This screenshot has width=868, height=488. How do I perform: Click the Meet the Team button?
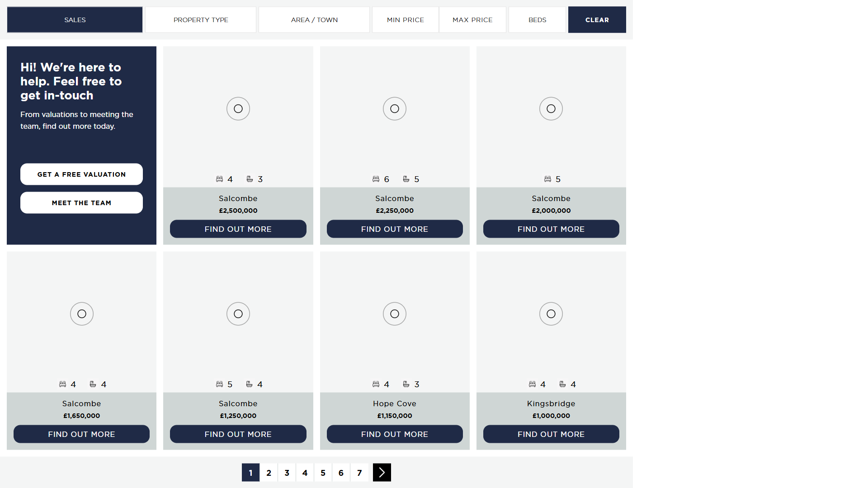pyautogui.click(x=81, y=203)
